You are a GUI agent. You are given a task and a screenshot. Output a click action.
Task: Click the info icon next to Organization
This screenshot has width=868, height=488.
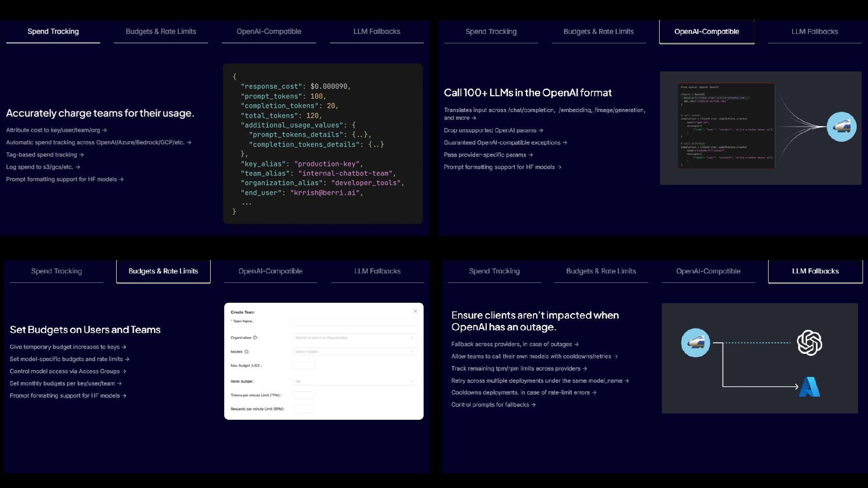tap(255, 338)
